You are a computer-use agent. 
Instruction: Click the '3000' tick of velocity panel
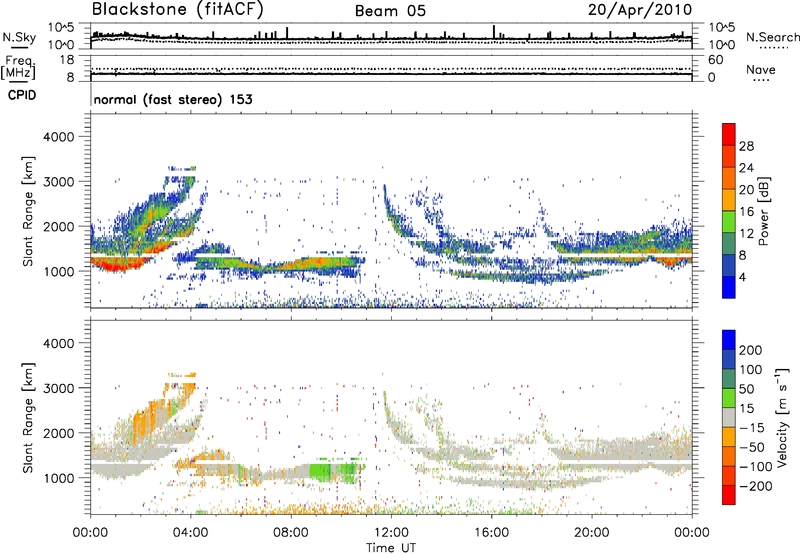tap(58, 388)
